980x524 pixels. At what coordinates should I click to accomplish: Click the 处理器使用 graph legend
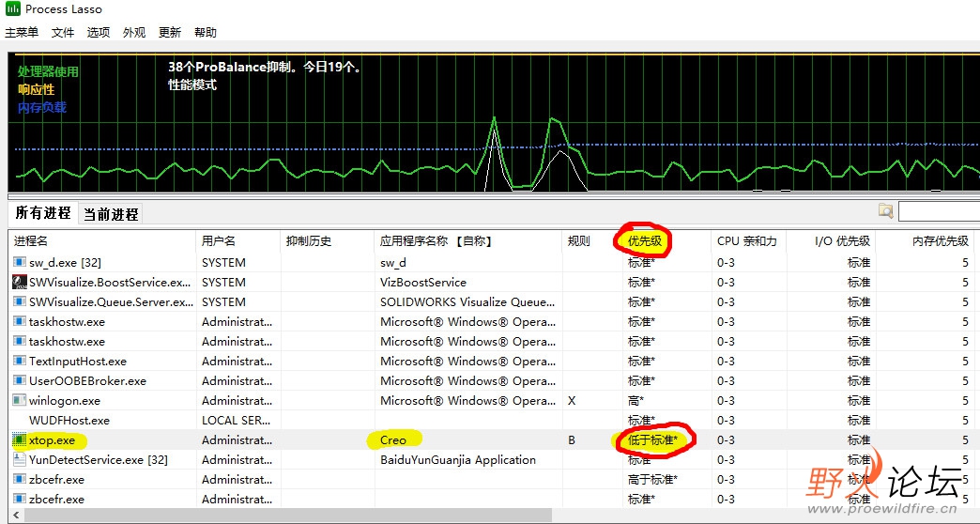click(x=48, y=71)
